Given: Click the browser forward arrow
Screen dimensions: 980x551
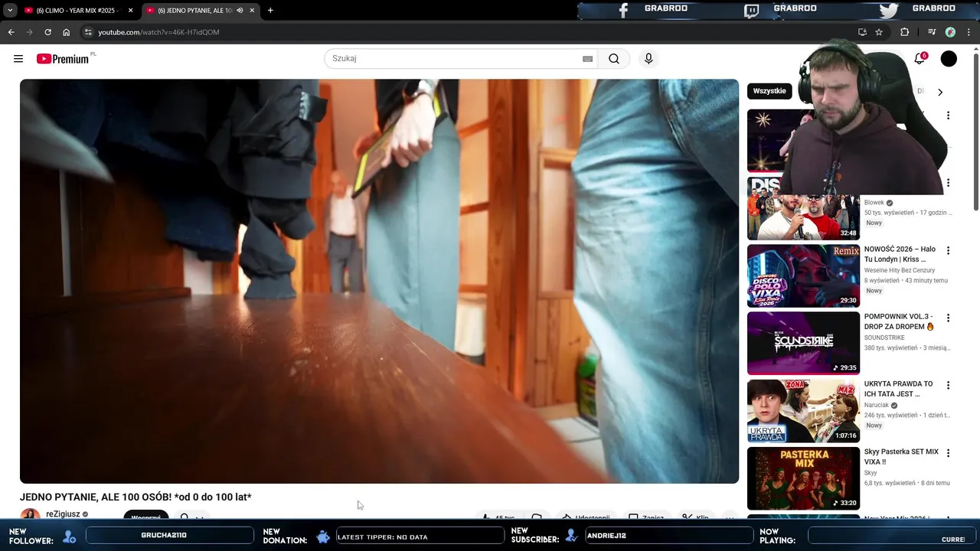Looking at the screenshot, I should pos(29,32).
